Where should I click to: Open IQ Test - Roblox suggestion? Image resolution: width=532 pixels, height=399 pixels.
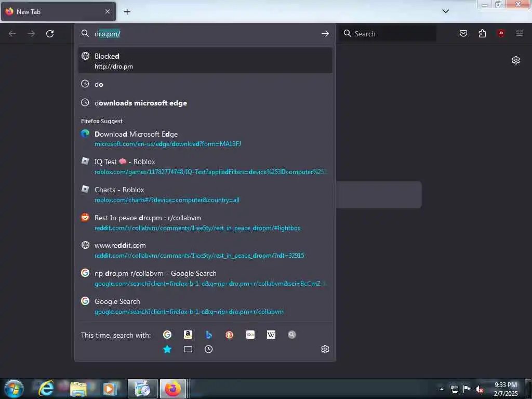(205, 167)
